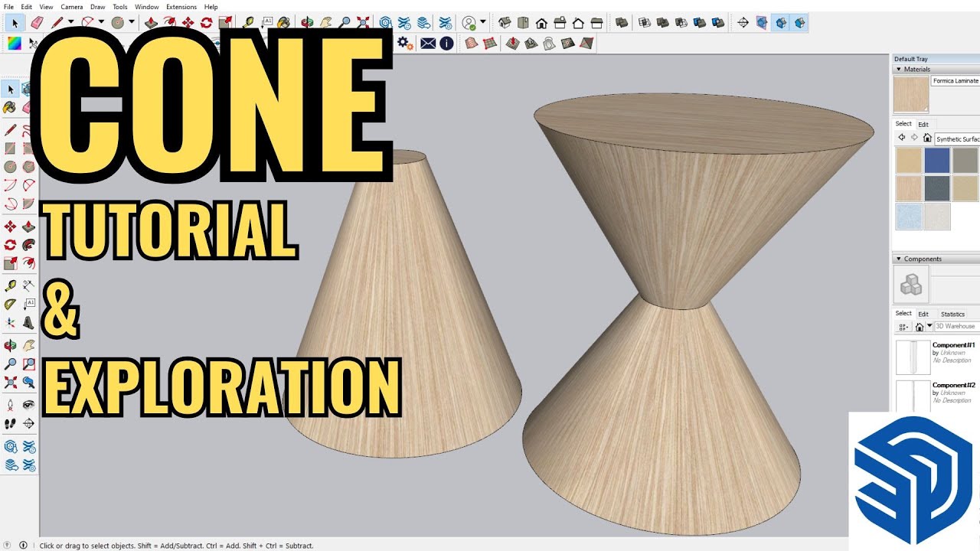The height and width of the screenshot is (551, 980).
Task: Select the Arc tool in top toolbar
Action: point(87,22)
